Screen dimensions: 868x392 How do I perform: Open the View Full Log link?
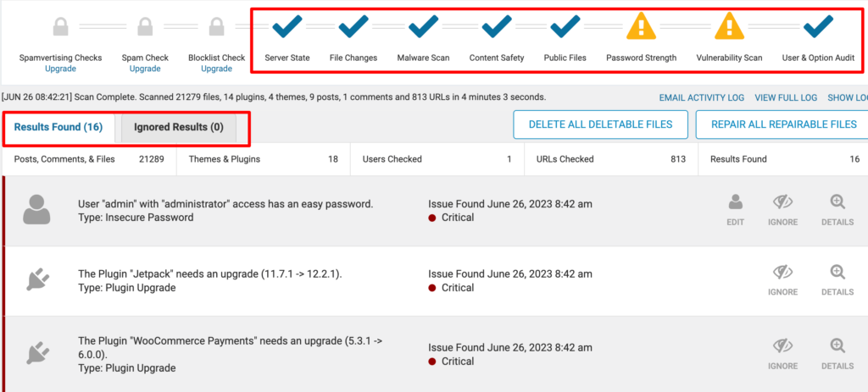coord(786,98)
